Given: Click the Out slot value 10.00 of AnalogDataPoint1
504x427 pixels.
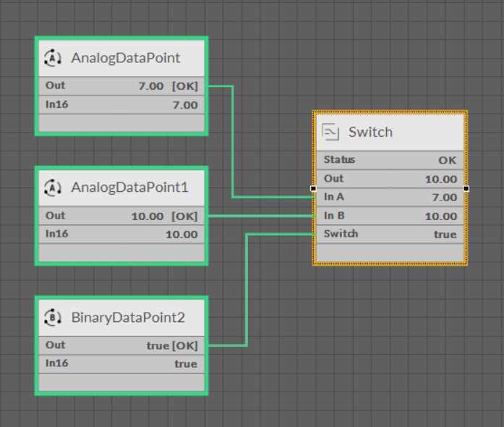Looking at the screenshot, I should point(148,216).
